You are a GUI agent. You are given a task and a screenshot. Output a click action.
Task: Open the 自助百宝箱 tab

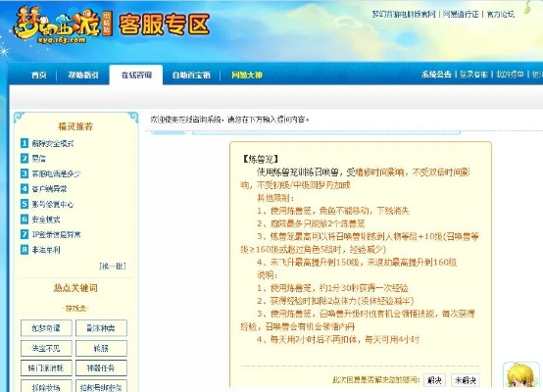pyautogui.click(x=191, y=74)
